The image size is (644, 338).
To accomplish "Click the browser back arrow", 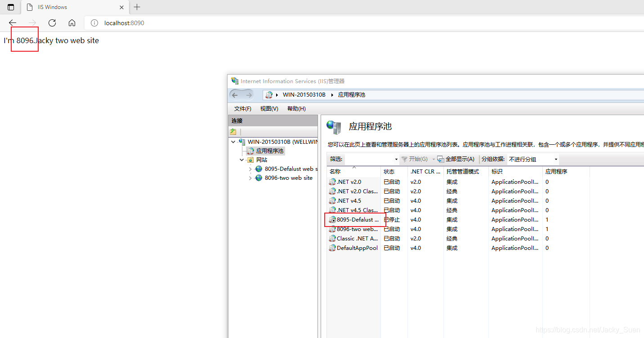I will 13,23.
